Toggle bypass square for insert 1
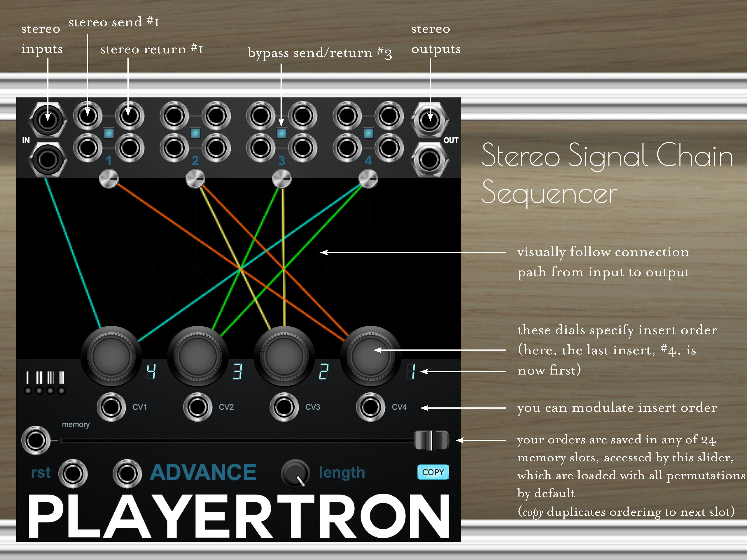This screenshot has height=560, width=747. click(109, 133)
